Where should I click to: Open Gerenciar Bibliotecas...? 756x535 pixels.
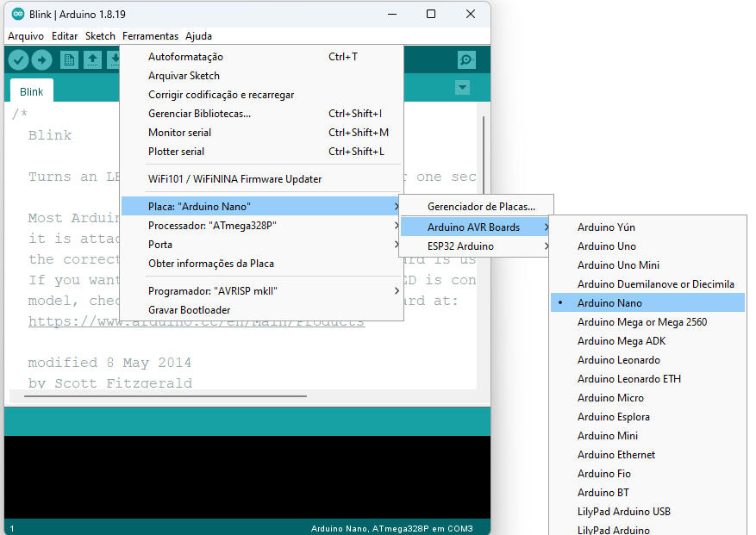pos(262,114)
